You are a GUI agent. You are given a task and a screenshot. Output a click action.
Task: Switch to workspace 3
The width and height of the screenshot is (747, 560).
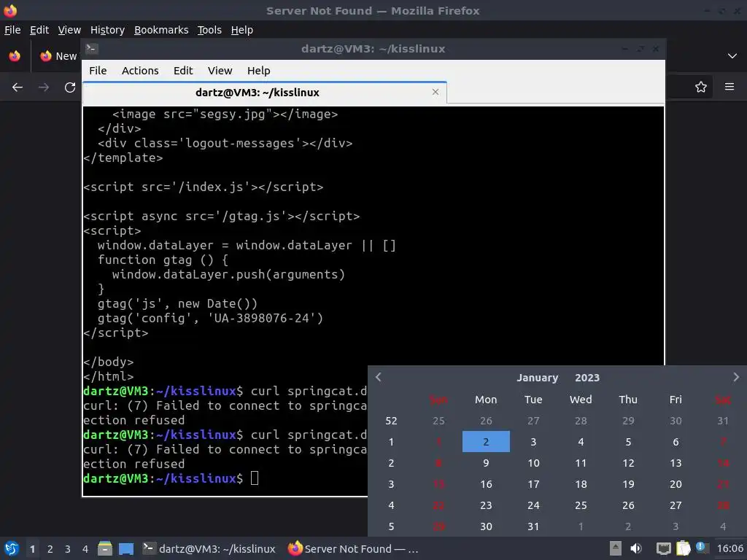point(68,549)
